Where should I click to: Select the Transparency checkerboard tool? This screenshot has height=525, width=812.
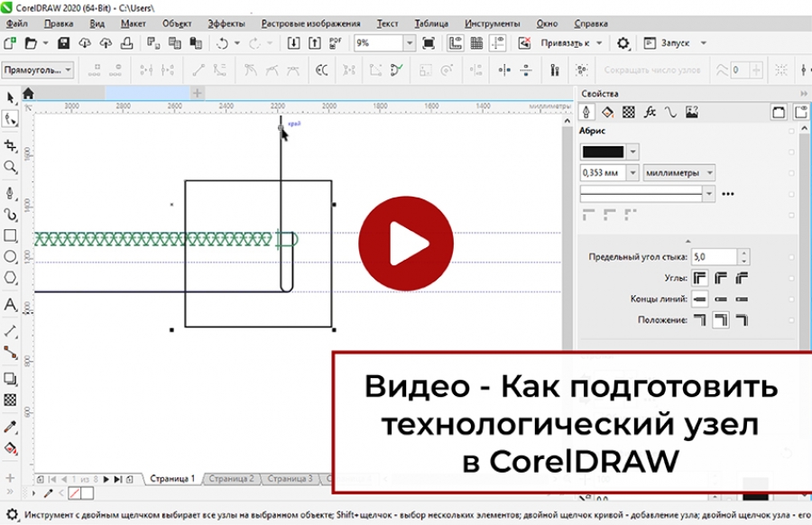coord(10,400)
